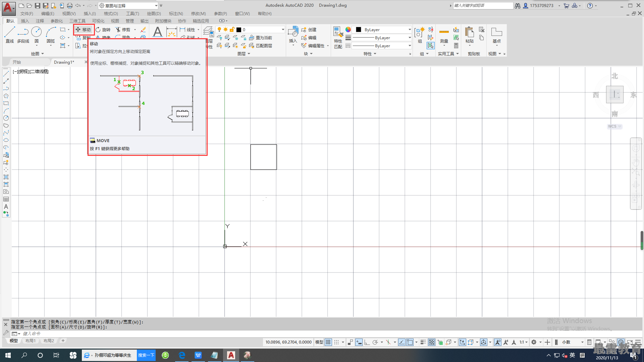Click the Move (移动) tool
This screenshot has height=362, width=644.
point(84,29)
